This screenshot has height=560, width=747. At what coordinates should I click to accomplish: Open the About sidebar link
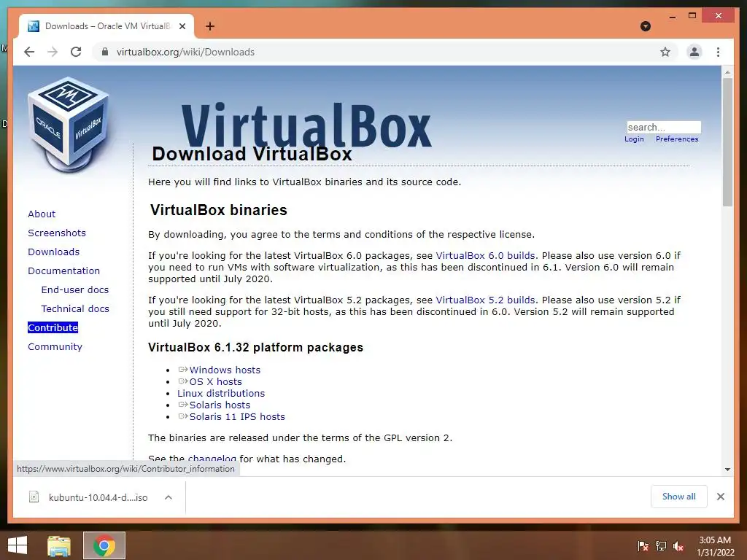[42, 214]
